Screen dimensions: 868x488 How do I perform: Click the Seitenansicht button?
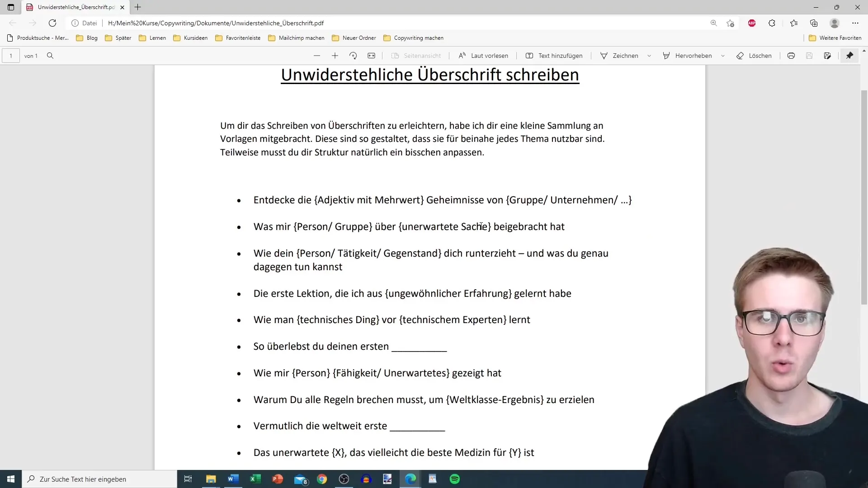tap(416, 56)
